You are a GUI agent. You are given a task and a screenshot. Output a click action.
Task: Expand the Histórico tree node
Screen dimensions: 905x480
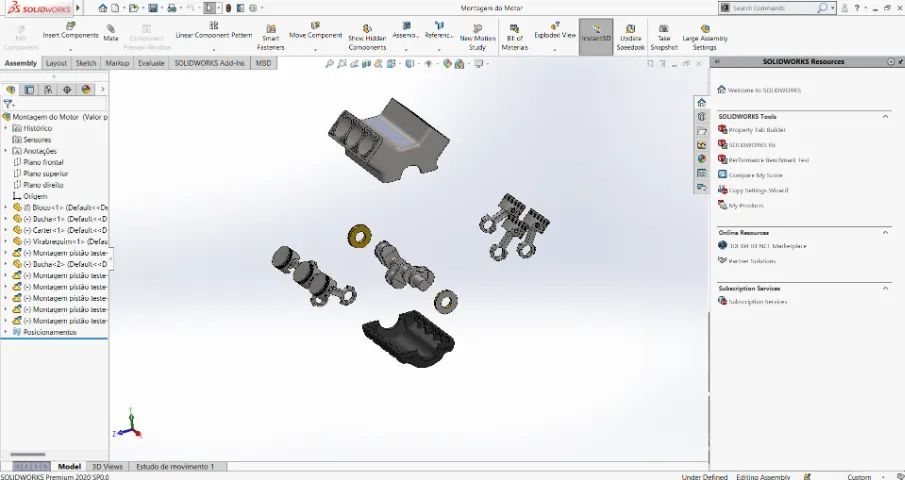click(6, 128)
